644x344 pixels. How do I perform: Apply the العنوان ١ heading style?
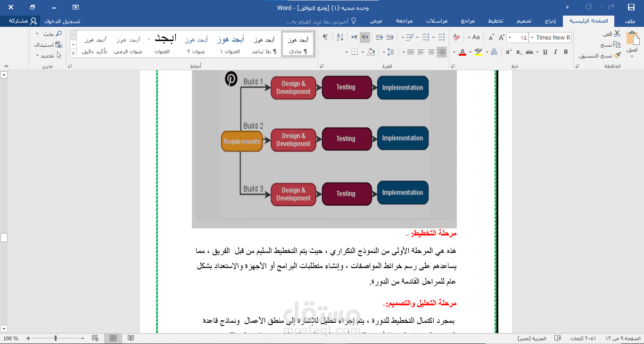pos(231,44)
